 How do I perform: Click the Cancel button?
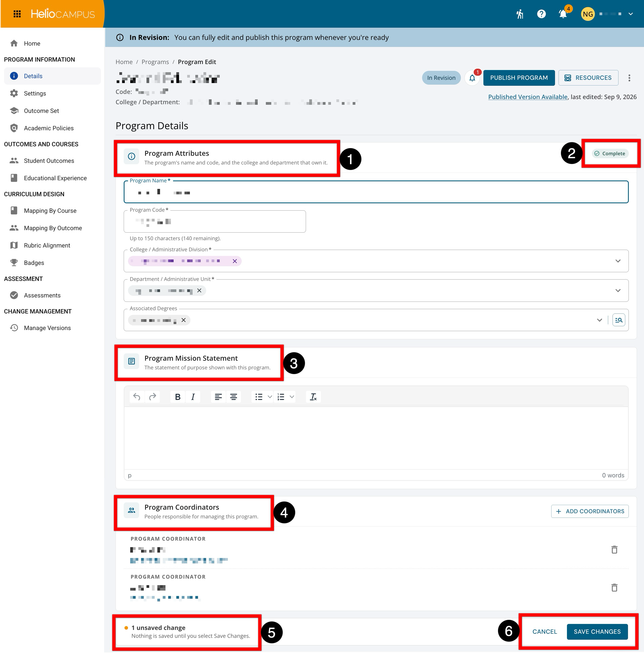pos(544,631)
